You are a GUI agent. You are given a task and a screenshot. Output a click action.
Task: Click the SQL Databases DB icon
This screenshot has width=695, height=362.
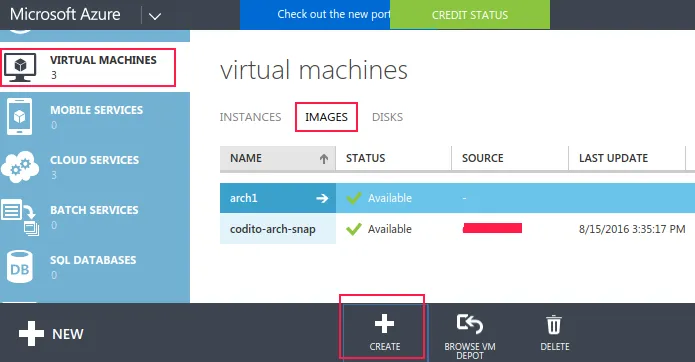(20, 267)
